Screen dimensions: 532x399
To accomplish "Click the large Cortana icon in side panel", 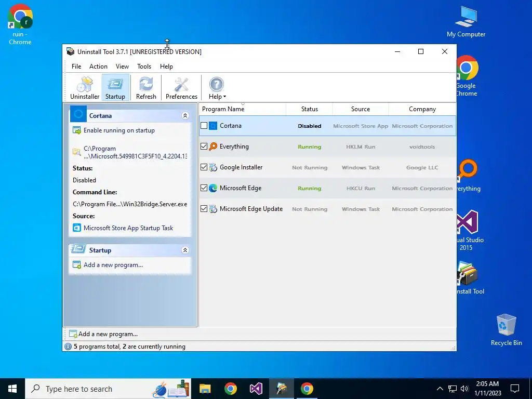I will point(78,114).
